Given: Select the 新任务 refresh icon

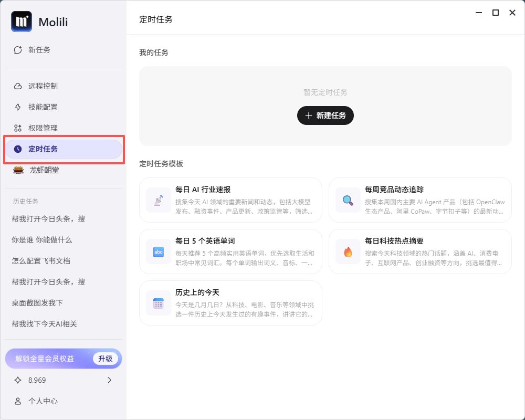Looking at the screenshot, I should 17,50.
